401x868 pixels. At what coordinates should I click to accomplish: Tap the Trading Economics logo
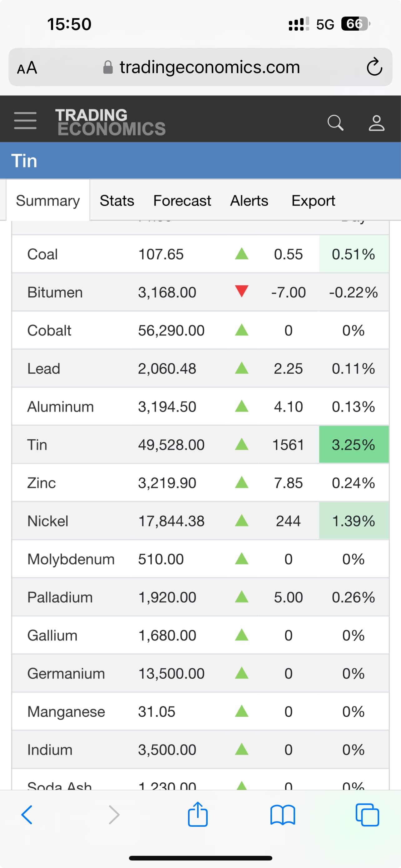point(111,122)
